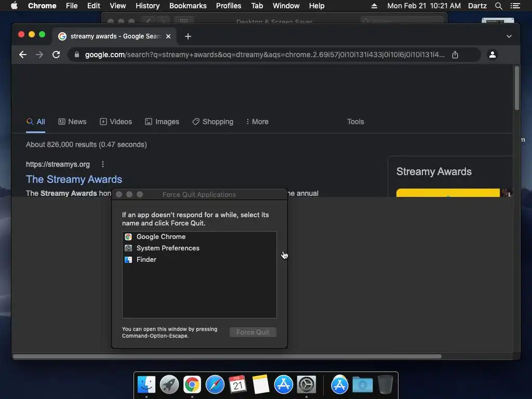This screenshot has width=532, height=399.
Task: Click the eject icon in the menu bar
Action: point(374,6)
